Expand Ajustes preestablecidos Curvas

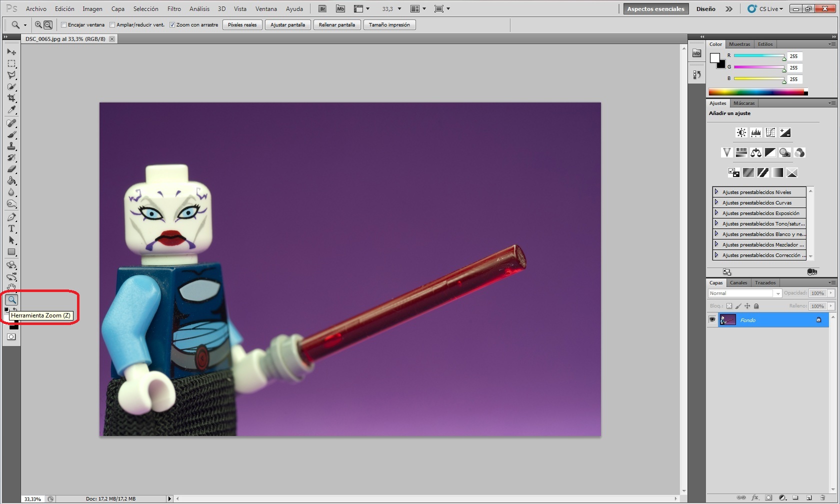click(x=716, y=202)
